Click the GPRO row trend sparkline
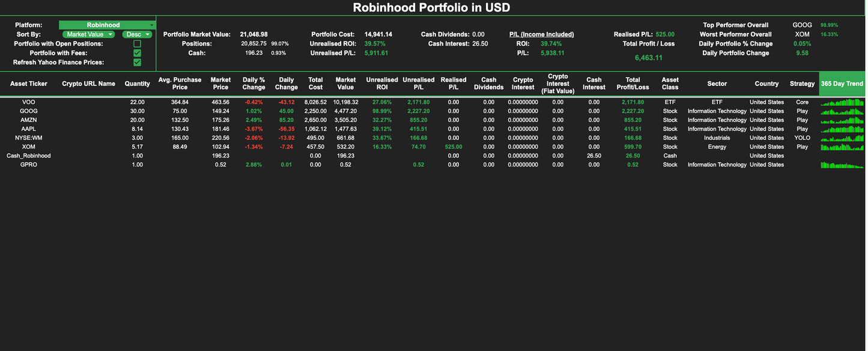 pos(842,165)
